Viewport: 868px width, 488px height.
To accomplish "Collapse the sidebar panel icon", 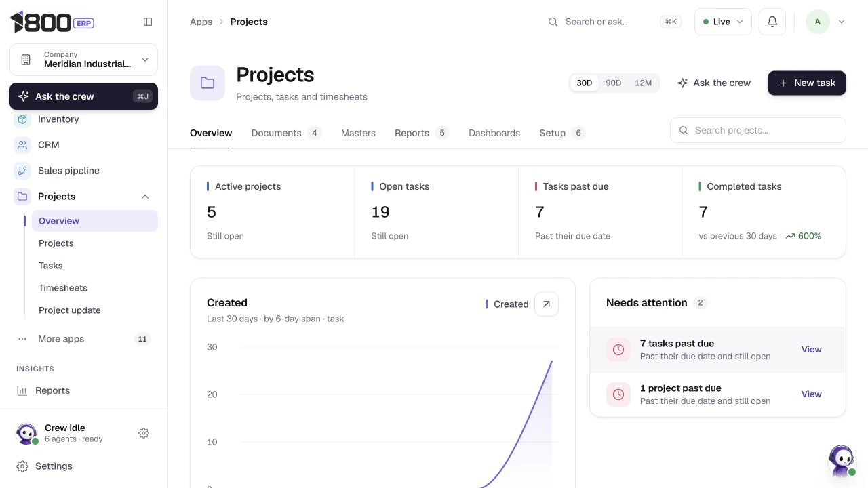I will 148,22.
